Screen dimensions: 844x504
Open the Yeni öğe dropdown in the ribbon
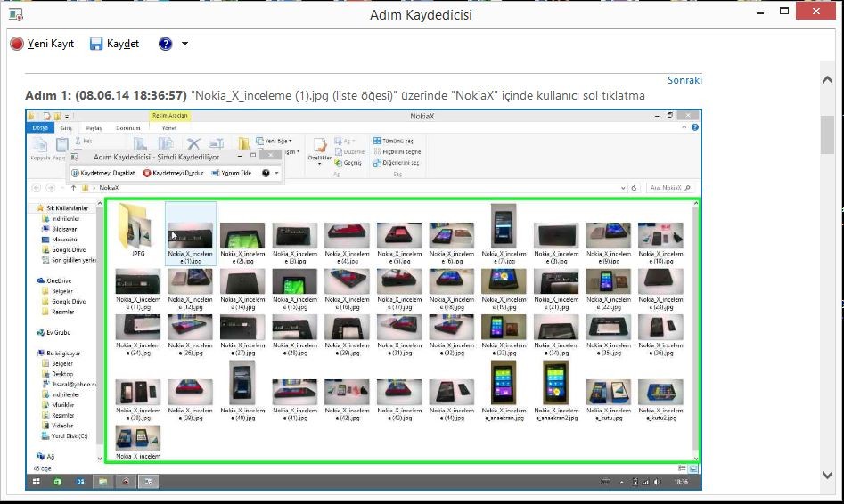(275, 141)
